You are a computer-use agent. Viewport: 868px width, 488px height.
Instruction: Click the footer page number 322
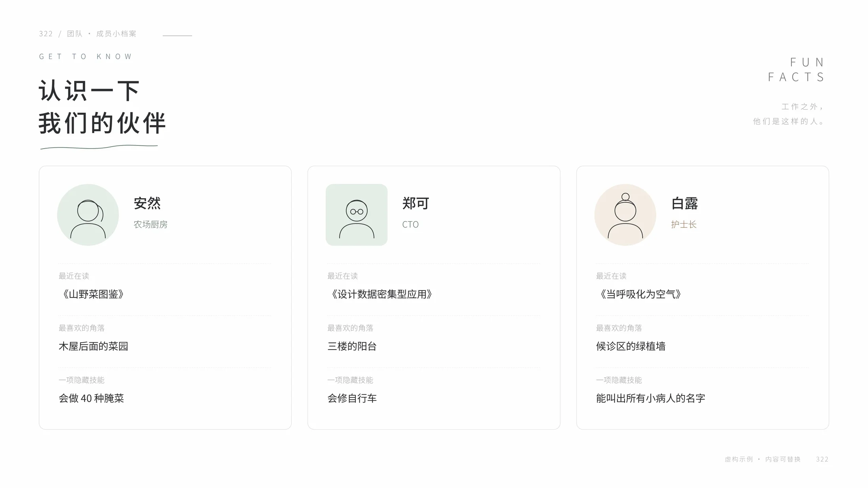822,459
